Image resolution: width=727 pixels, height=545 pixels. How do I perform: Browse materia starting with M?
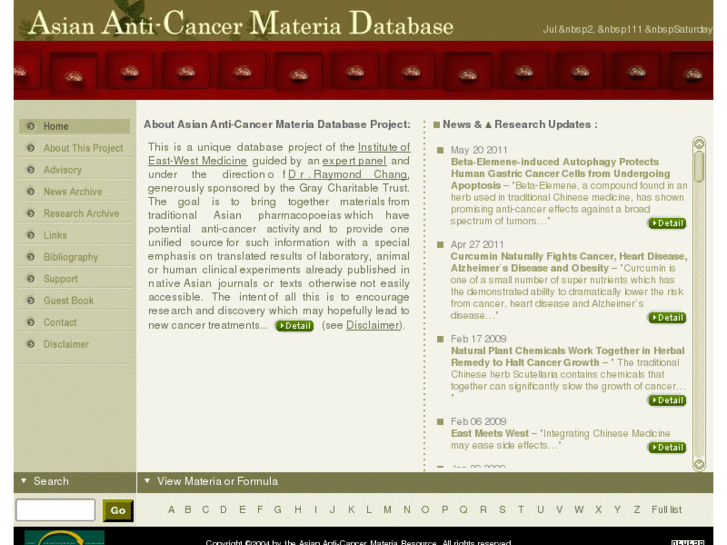coord(387,510)
